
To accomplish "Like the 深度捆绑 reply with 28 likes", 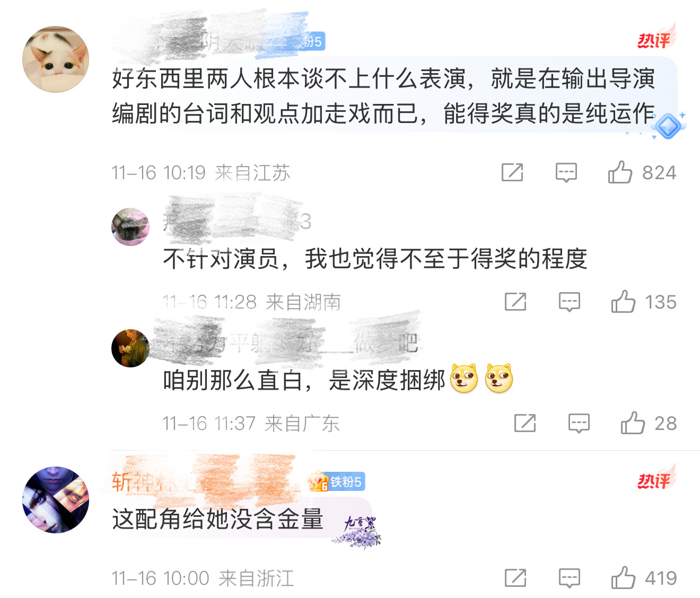I will tap(632, 423).
